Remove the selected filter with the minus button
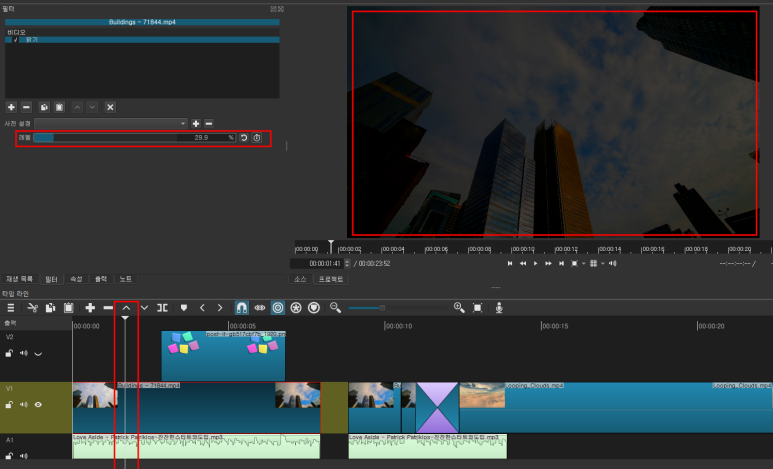This screenshot has width=773, height=469. pos(26,107)
